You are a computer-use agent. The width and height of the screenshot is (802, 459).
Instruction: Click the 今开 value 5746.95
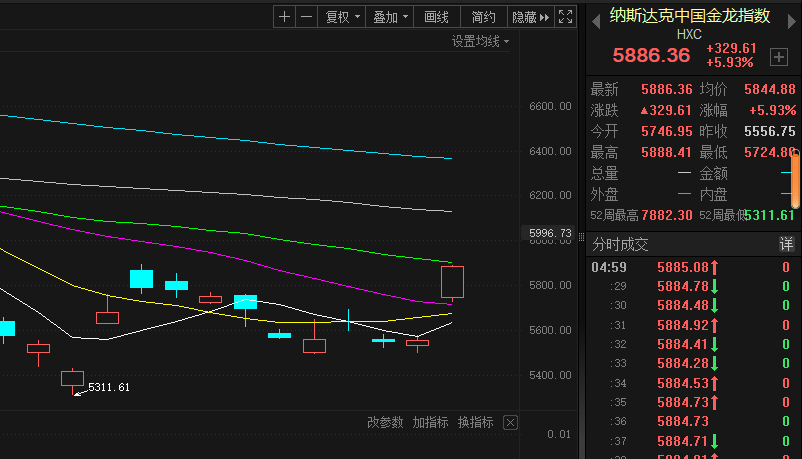[666, 131]
